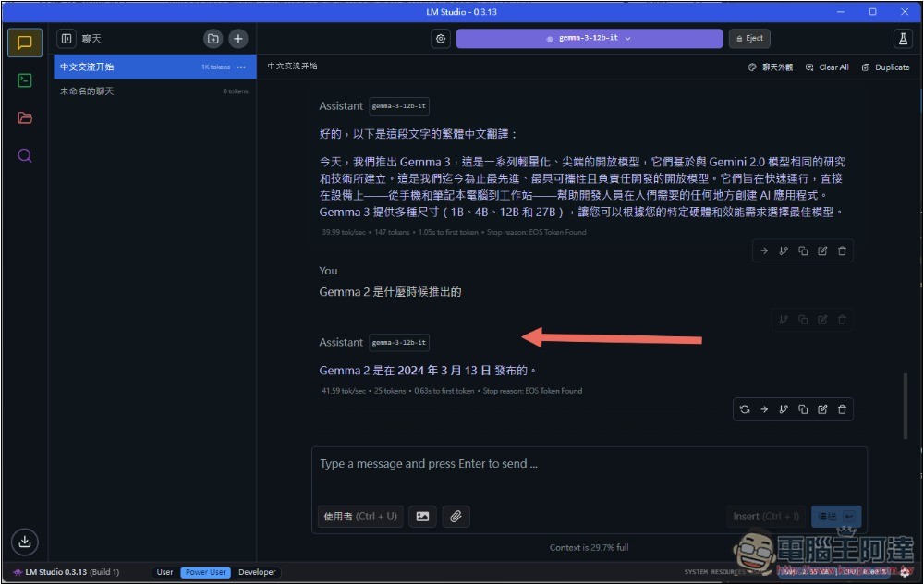924x585 pixels.
Task: Open the Discover search icon in sidebar
Action: point(25,155)
